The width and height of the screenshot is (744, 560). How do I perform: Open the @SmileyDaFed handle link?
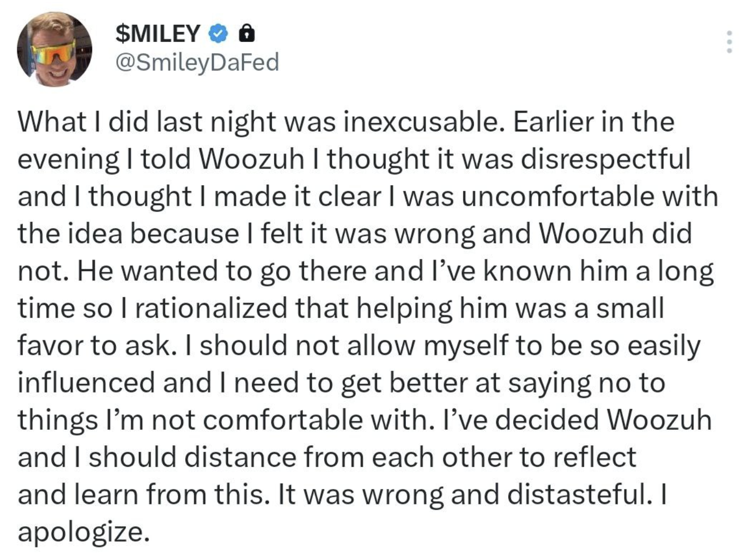(x=197, y=62)
